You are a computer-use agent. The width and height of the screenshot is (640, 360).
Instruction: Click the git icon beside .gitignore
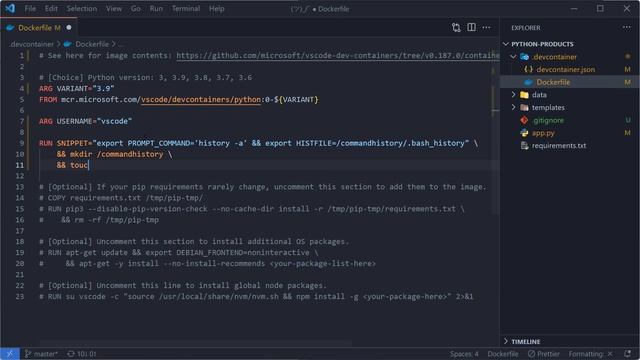[x=524, y=120]
